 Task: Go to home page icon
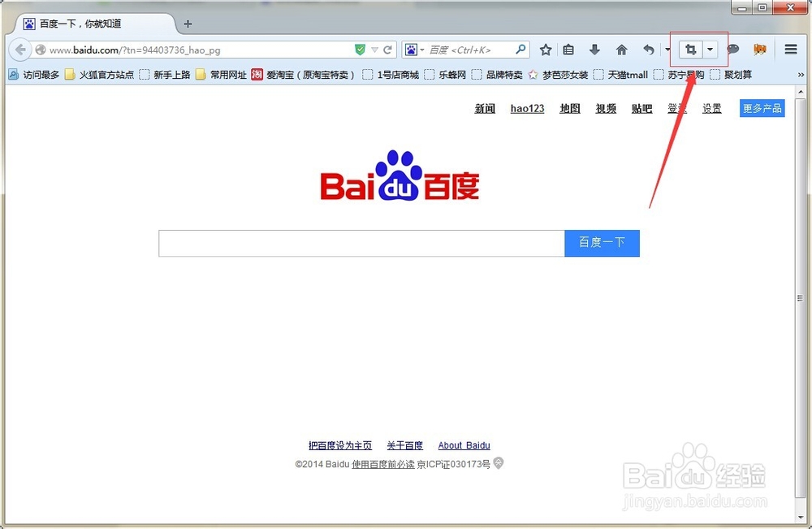(621, 50)
